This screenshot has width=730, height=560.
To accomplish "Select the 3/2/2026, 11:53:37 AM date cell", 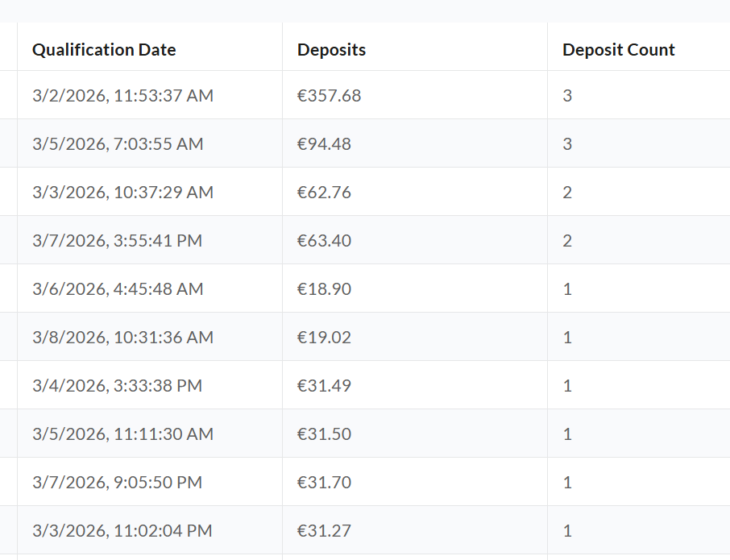I will click(x=122, y=96).
